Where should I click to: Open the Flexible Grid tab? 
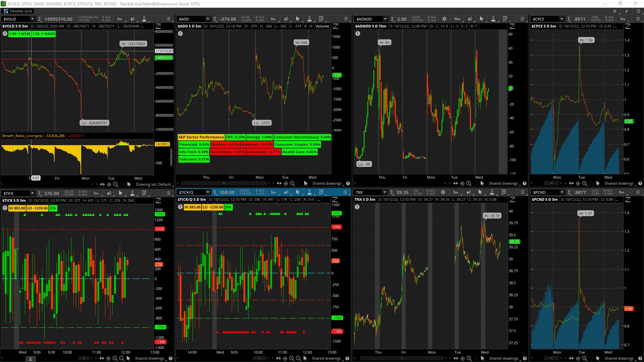click(x=18, y=11)
